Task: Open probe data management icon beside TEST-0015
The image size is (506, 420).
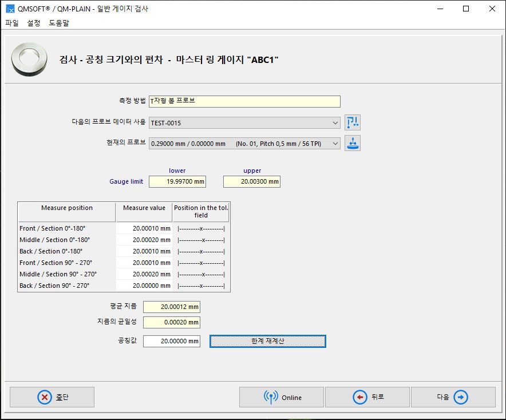Action: coord(353,122)
